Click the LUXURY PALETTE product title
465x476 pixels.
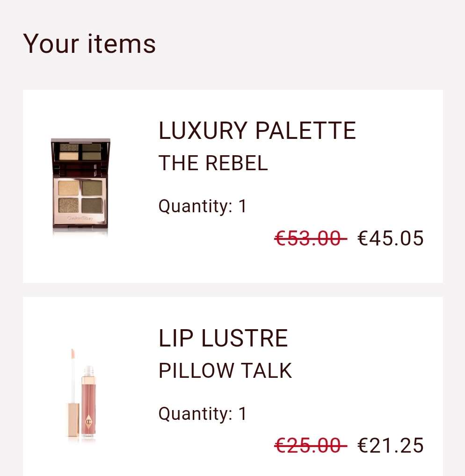257,130
